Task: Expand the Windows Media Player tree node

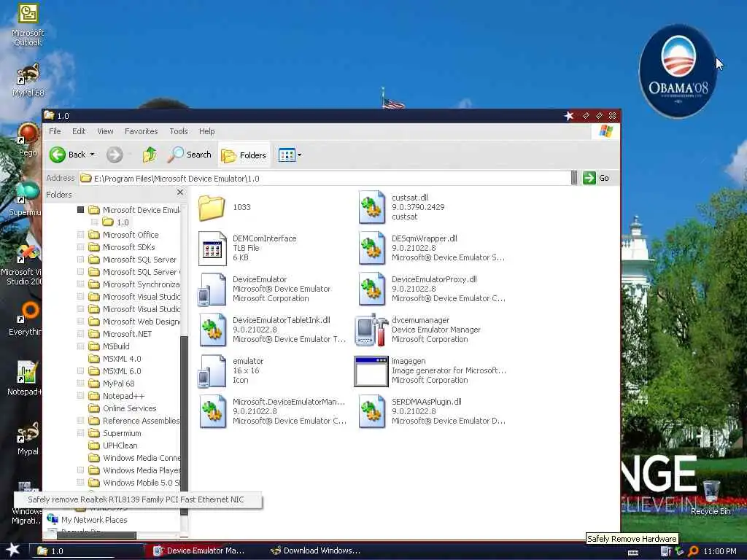Action: tap(80, 470)
